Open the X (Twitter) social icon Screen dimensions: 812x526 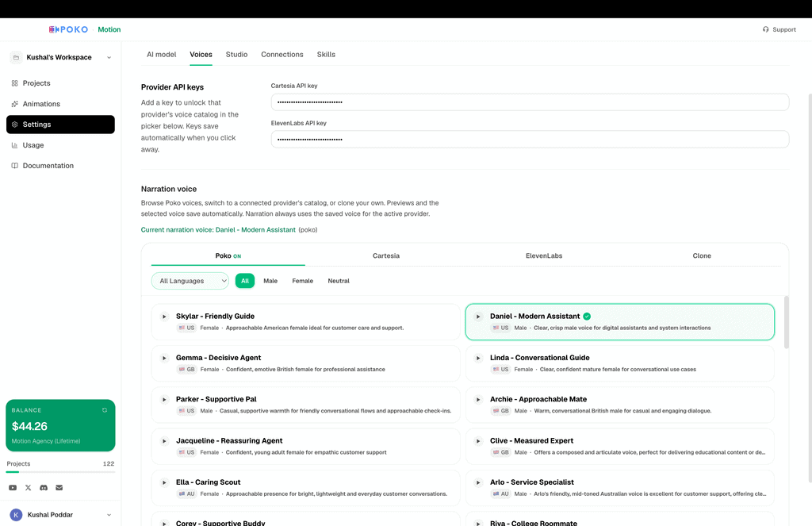tap(28, 488)
